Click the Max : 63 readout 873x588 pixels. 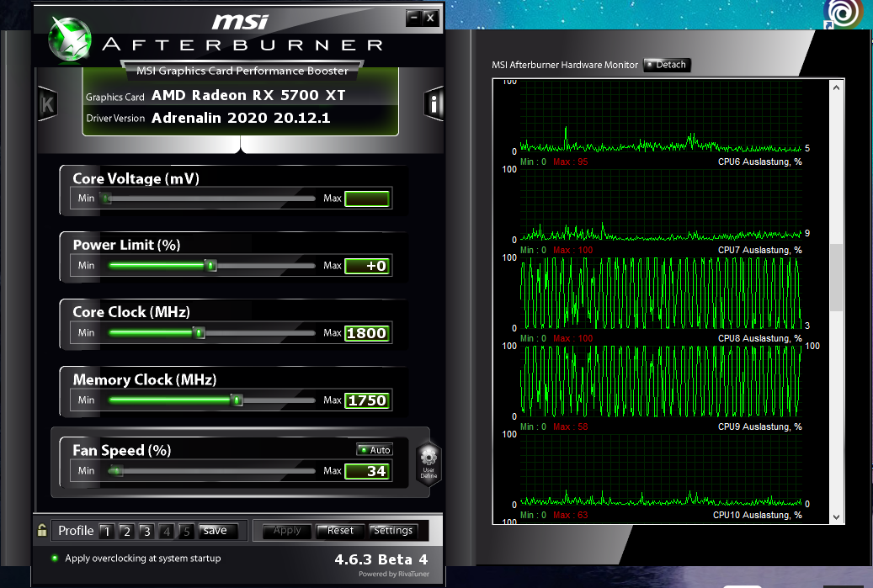coord(571,516)
